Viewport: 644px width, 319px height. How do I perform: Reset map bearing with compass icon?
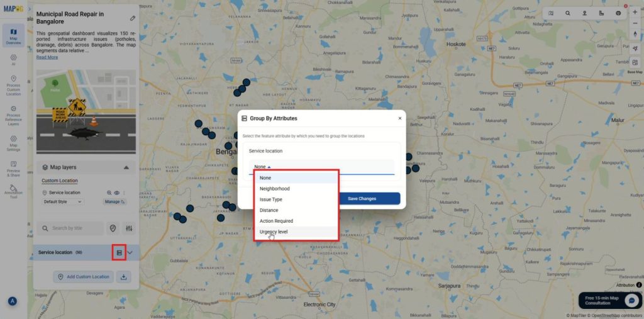(x=635, y=34)
